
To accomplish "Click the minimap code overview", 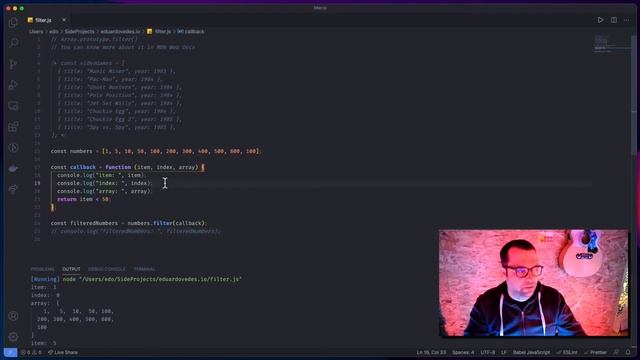I will (x=611, y=44).
